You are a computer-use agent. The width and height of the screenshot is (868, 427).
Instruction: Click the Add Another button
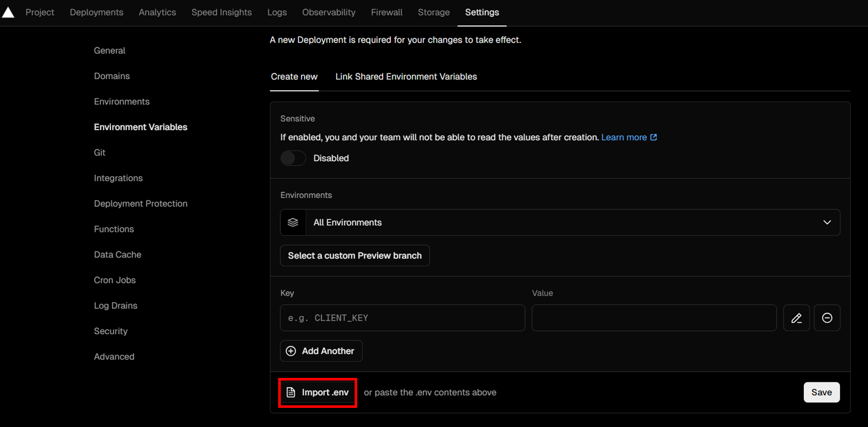(321, 351)
